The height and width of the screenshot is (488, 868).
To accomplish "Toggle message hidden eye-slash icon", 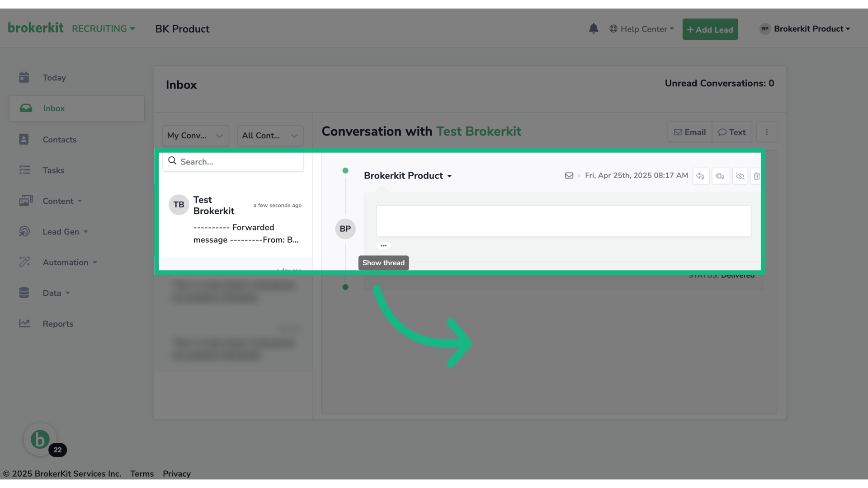I will 740,176.
